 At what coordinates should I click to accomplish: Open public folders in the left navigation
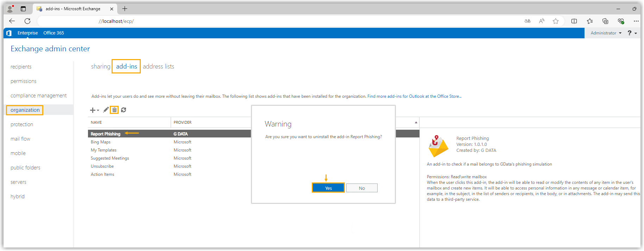[x=25, y=168]
